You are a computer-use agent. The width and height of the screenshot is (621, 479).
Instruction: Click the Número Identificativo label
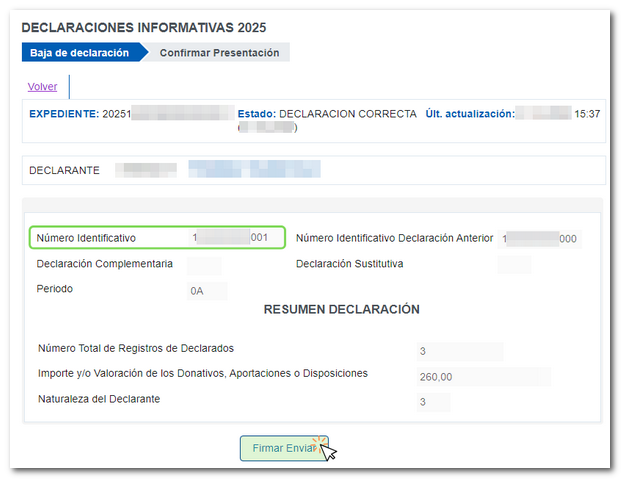[x=86, y=238]
